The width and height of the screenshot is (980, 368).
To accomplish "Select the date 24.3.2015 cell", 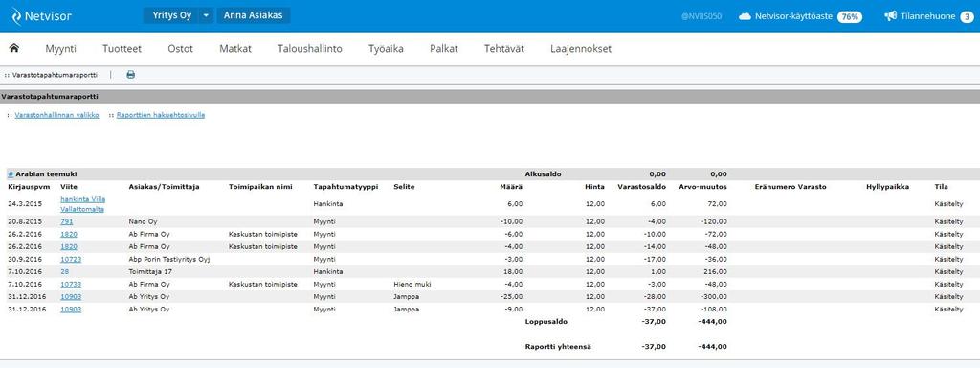I will click(24, 204).
